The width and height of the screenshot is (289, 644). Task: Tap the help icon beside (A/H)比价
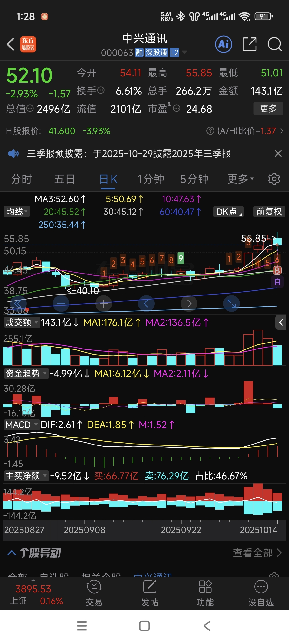click(210, 131)
